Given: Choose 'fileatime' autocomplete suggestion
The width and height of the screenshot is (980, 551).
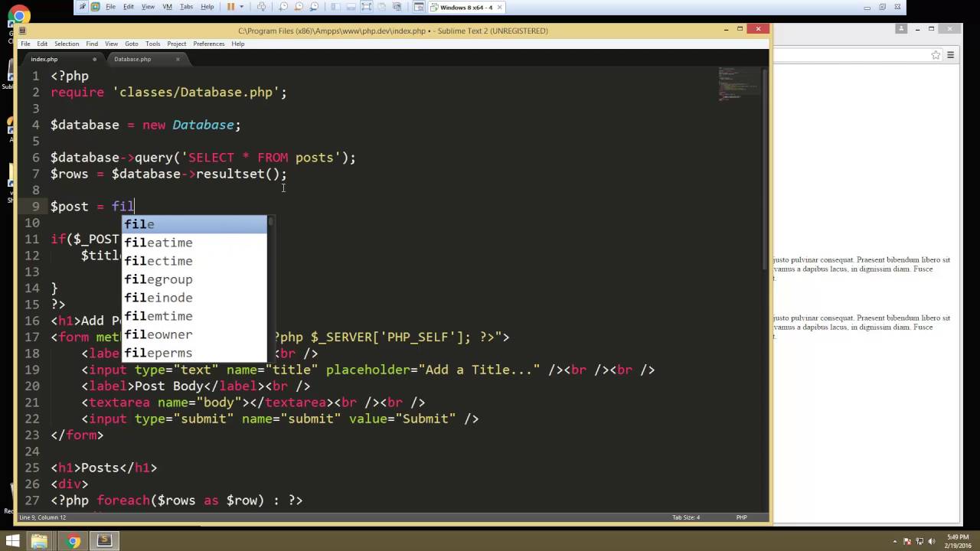Looking at the screenshot, I should 194,243.
